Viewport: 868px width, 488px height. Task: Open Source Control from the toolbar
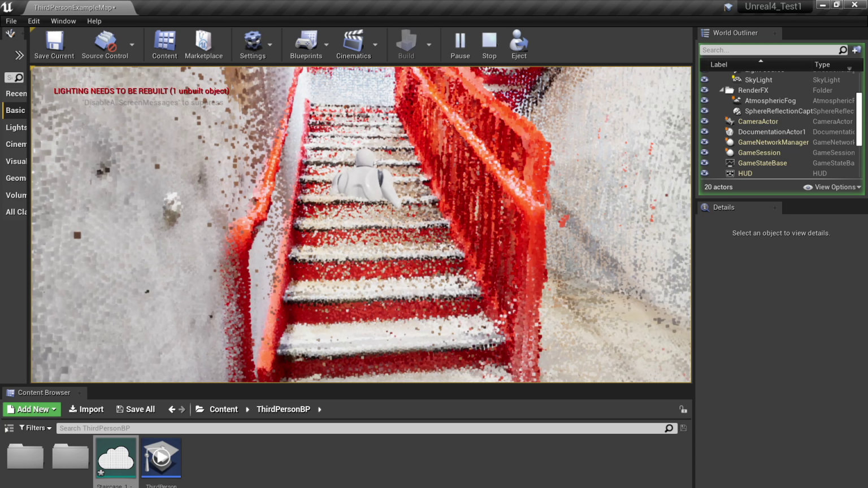pyautogui.click(x=105, y=45)
